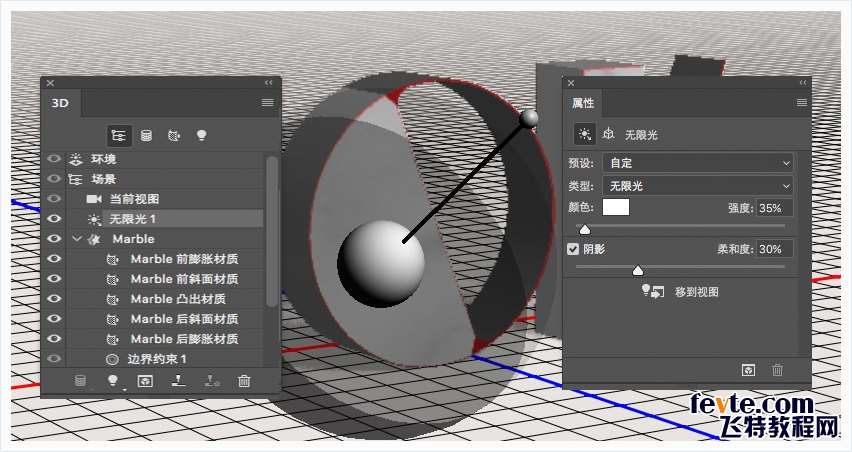Select the 场景 row

(165, 179)
